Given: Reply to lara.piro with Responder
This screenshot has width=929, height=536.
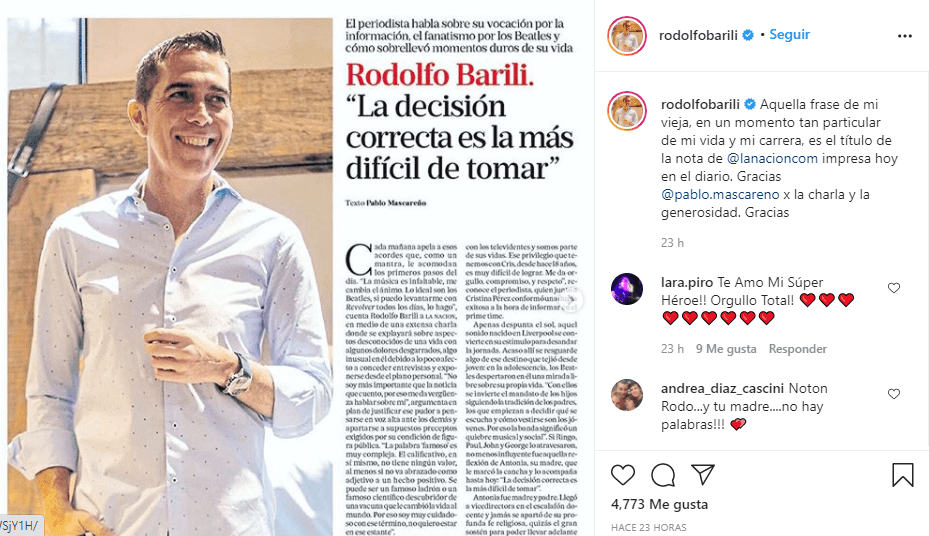Looking at the screenshot, I should 797,349.
